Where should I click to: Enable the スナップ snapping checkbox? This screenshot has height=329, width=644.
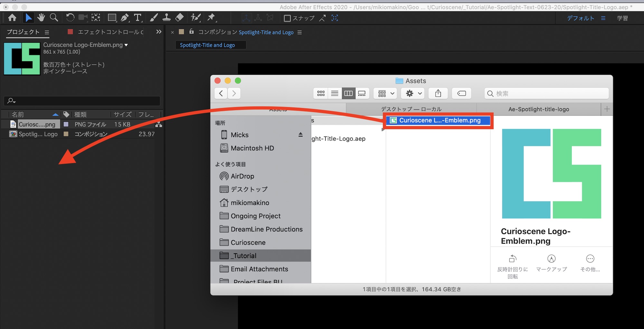287,18
